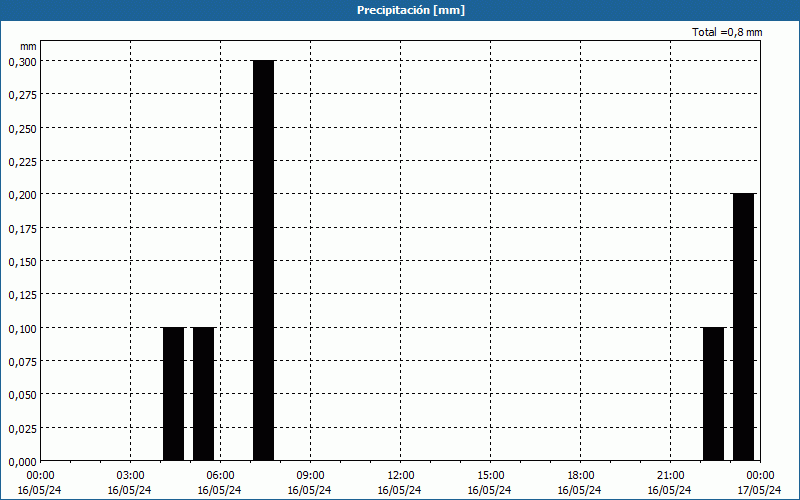Click the 16/05/24 date under 12:00
800x500 pixels.
(x=400, y=490)
